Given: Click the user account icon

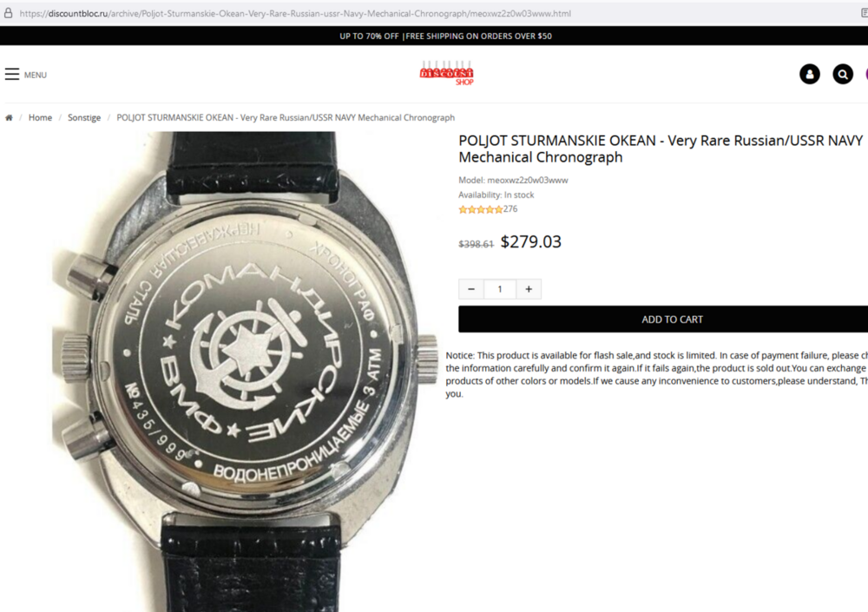Looking at the screenshot, I should point(809,74).
